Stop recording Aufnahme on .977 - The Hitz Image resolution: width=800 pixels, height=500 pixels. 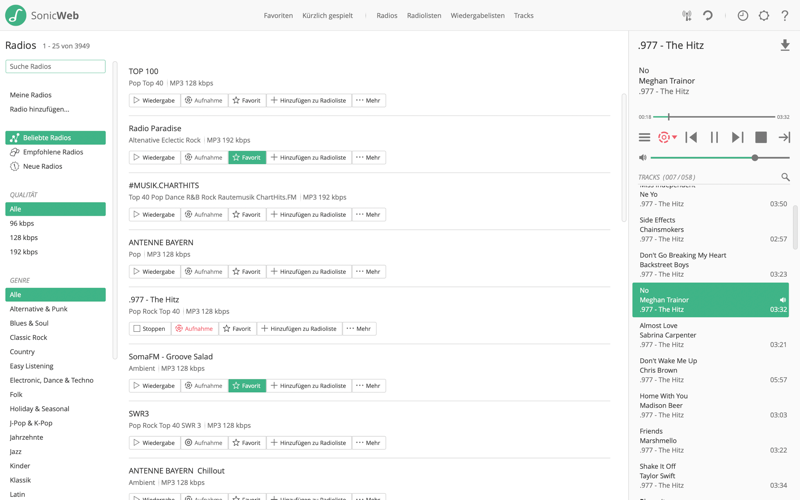[x=194, y=329]
